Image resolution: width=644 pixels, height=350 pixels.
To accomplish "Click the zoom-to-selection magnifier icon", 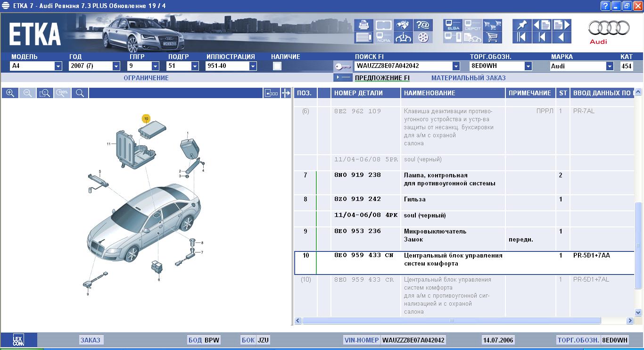I will coord(45,93).
